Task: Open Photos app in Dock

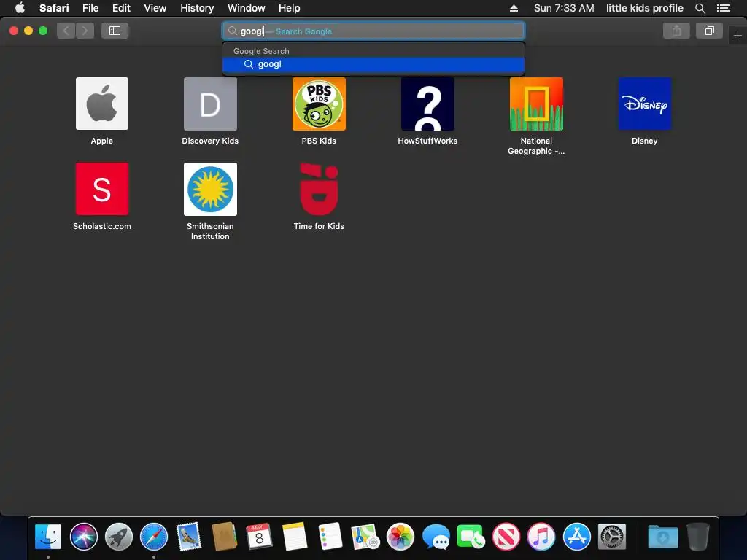Action: [x=400, y=537]
